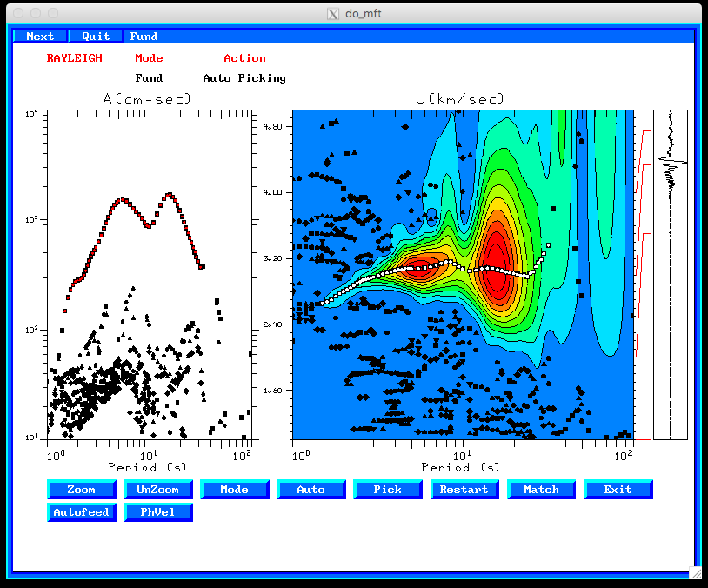Click the Quit button in top bar

(96, 37)
